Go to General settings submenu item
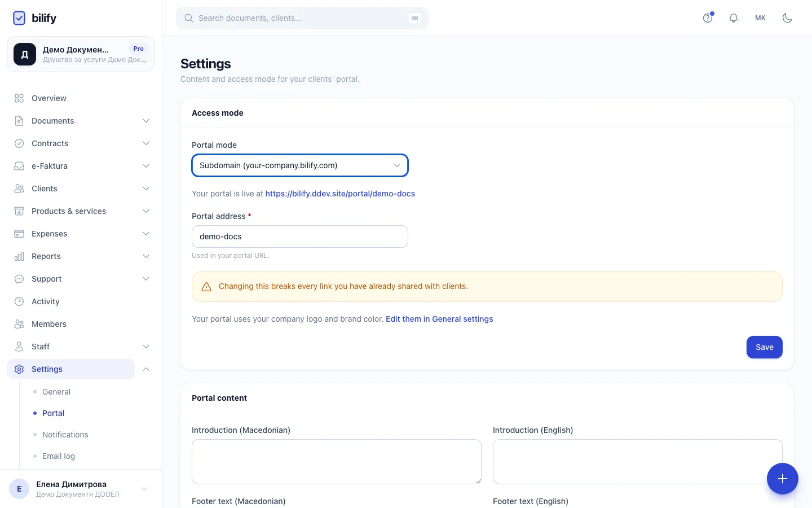The height and width of the screenshot is (508, 812). click(x=56, y=392)
